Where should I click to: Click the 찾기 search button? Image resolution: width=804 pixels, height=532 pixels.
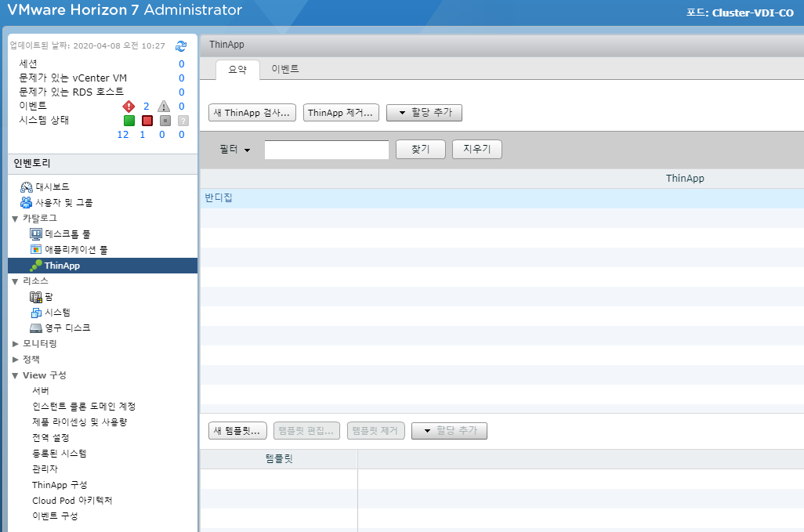click(421, 150)
